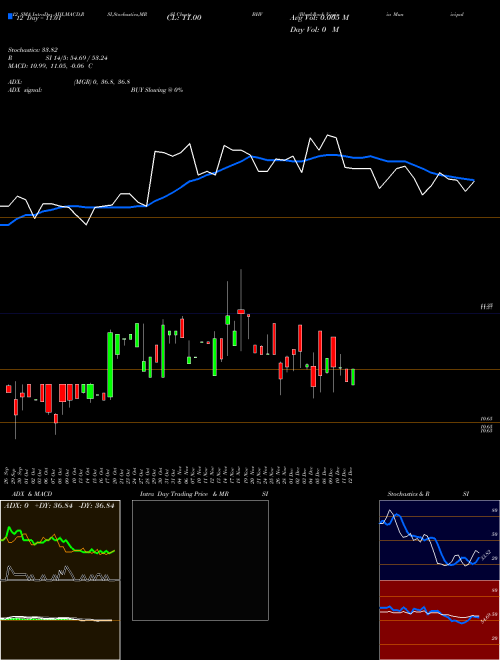The width and height of the screenshot is (500, 660).
Task: Click the 'Stochastics & R' panel title
Action: tap(408, 494)
